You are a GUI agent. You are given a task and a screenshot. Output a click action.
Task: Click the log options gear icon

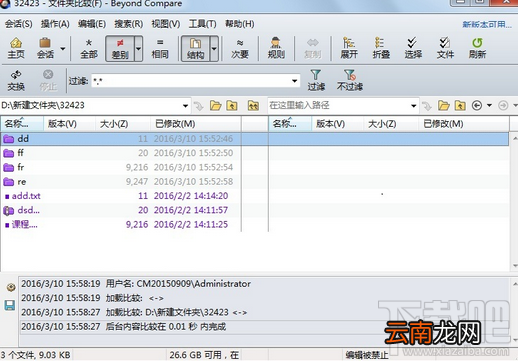11,287
